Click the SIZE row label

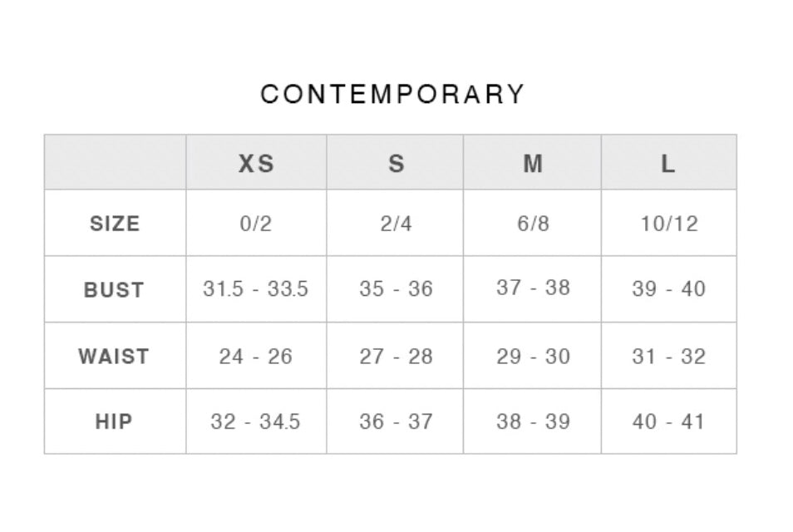coord(115,224)
